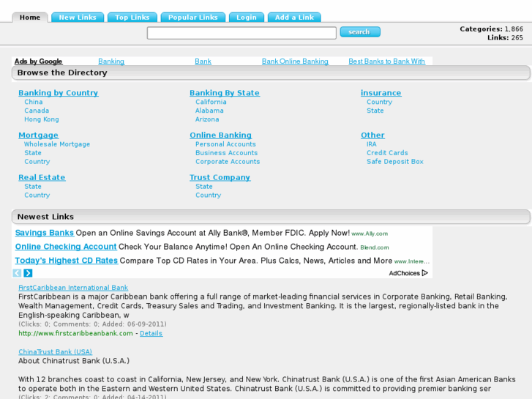Switch to the Home tab
532x399 pixels.
pos(30,18)
